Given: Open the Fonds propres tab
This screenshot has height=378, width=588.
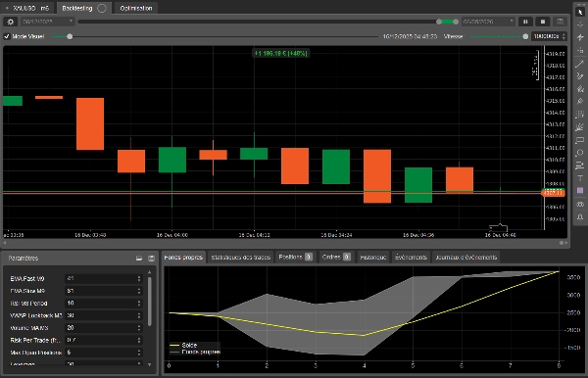Looking at the screenshot, I should (183, 258).
